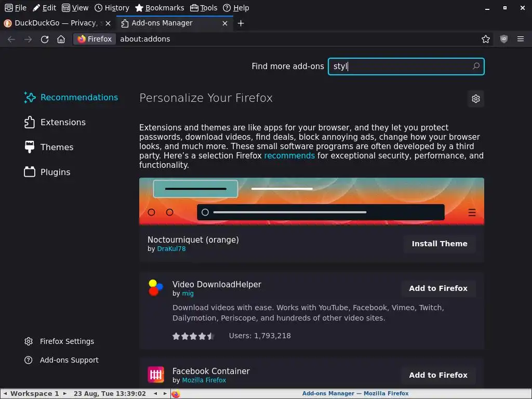The image size is (532, 399).
Task: Add Video DownloadHelper to Firefox
Action: 438,288
